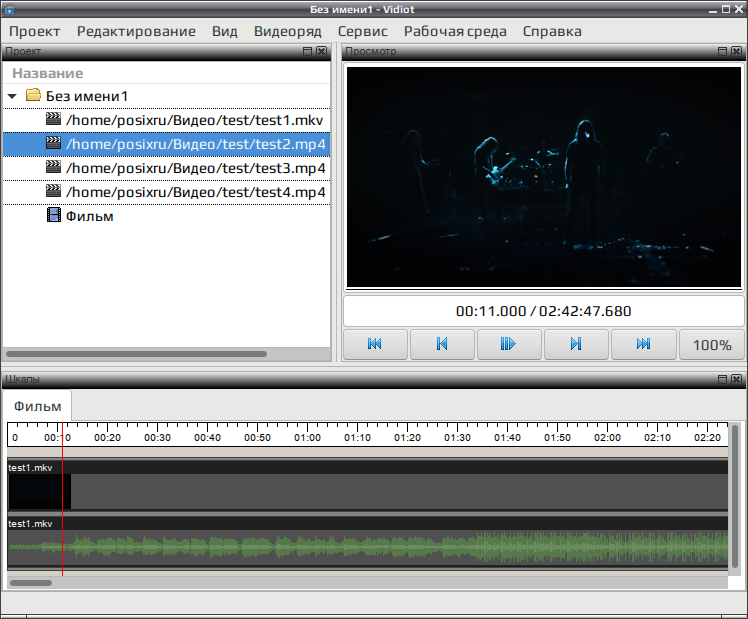Click the Фильм sequence film-strip icon
The height and width of the screenshot is (619, 748).
click(x=53, y=215)
